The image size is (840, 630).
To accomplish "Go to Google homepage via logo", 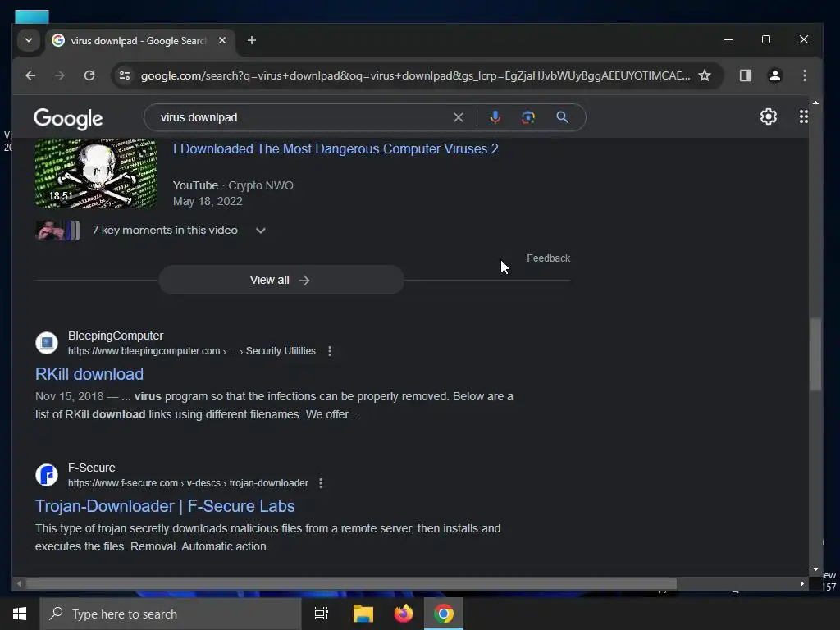I will 68,118.
